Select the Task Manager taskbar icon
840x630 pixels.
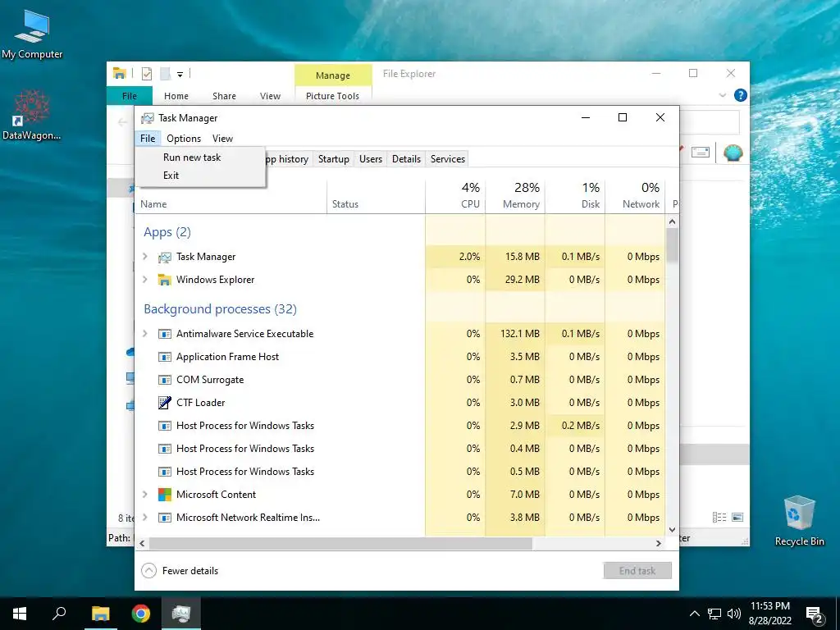[x=181, y=614]
